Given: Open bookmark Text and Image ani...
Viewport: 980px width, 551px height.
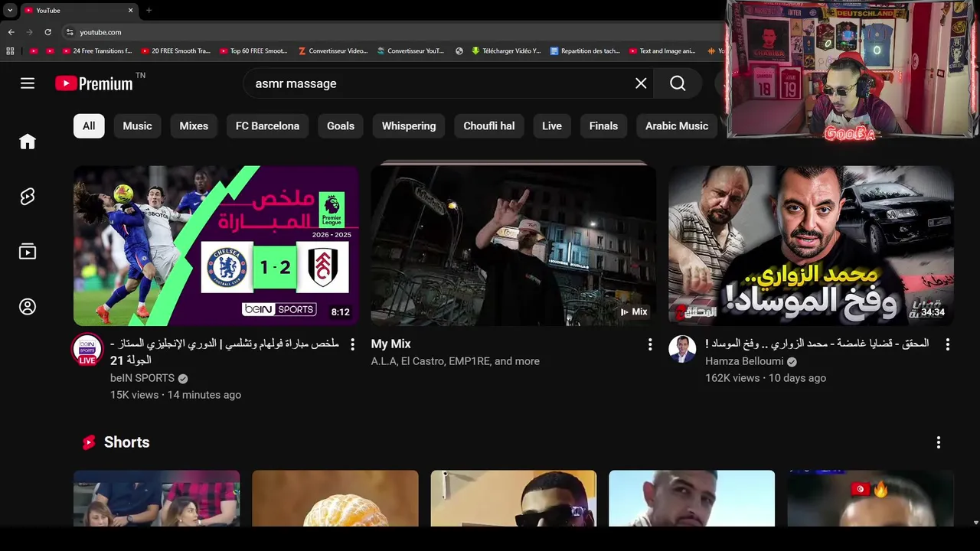Looking at the screenshot, I should click(663, 51).
